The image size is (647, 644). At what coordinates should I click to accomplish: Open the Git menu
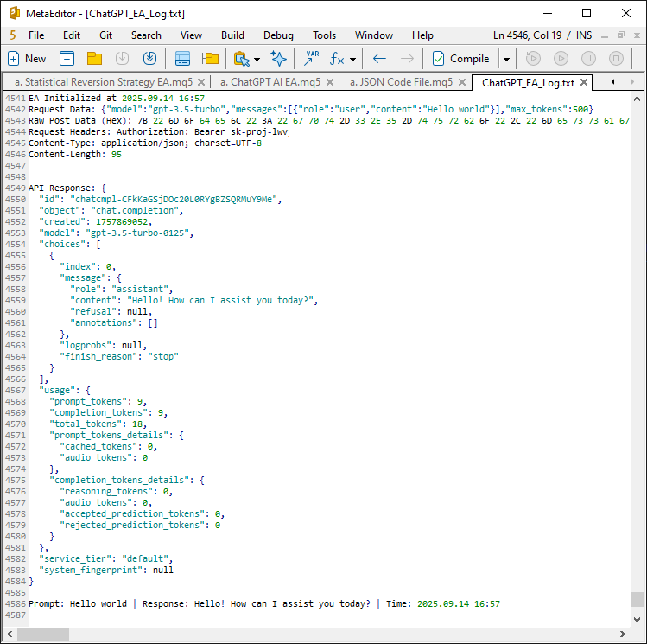coord(105,35)
